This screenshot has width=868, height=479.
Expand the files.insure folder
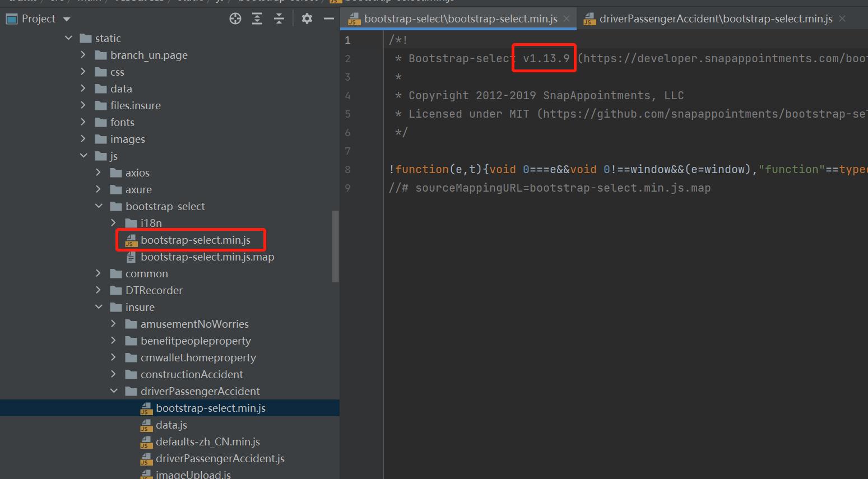pos(83,105)
